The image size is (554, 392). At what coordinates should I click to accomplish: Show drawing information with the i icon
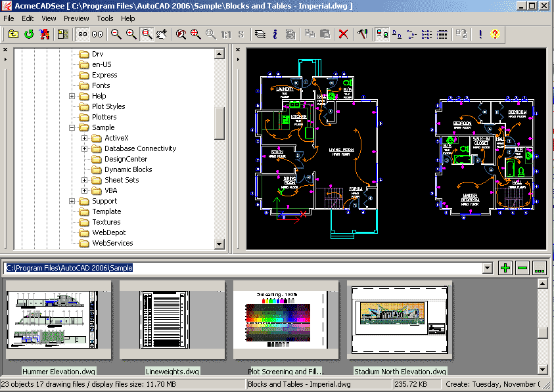[275, 34]
